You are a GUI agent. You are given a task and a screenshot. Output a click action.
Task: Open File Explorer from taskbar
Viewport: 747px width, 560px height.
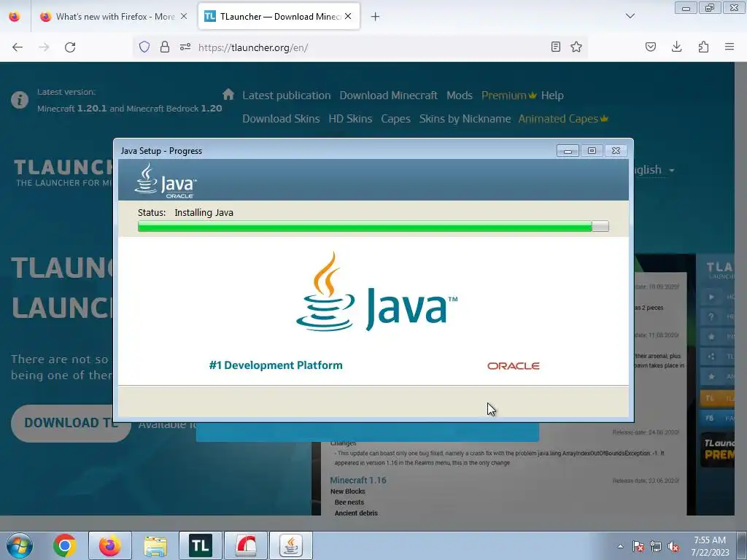click(x=155, y=545)
